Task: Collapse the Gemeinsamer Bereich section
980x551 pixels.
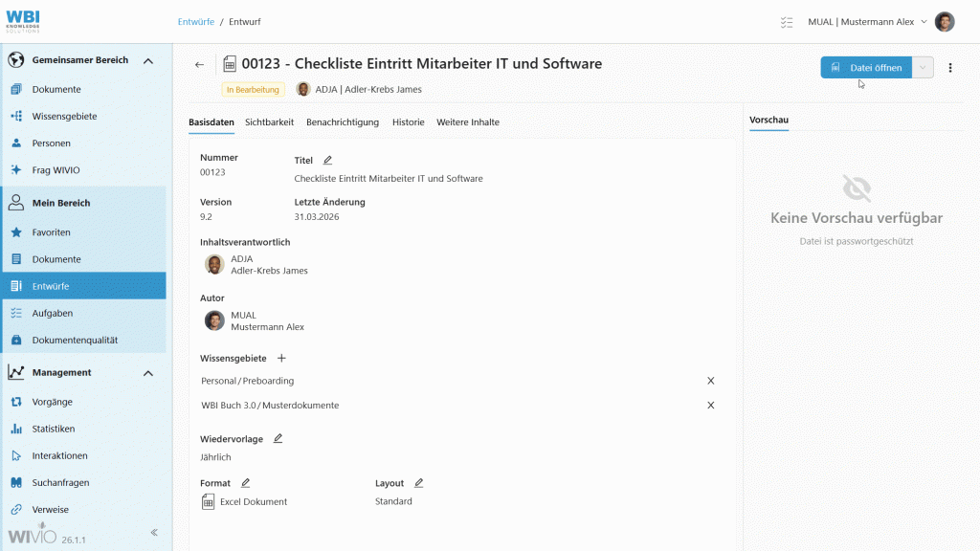Action: coord(147,59)
